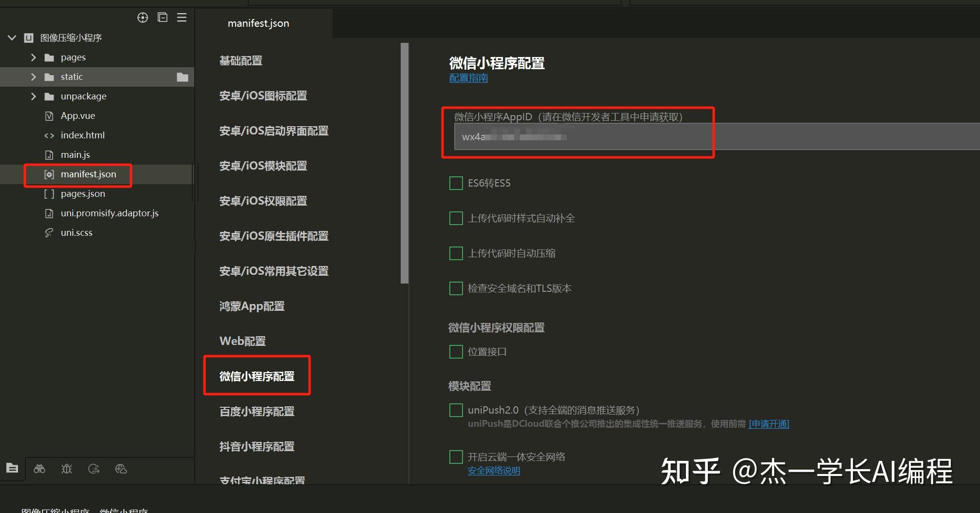Open the 配置指南 link
The height and width of the screenshot is (513, 980).
click(x=468, y=78)
